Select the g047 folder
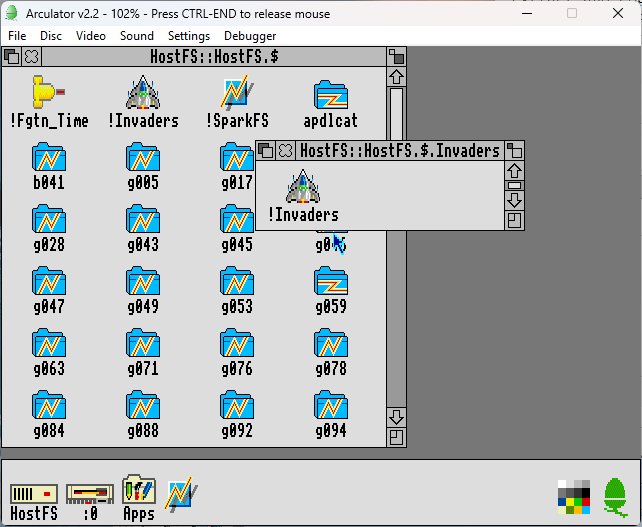 pyautogui.click(x=49, y=290)
